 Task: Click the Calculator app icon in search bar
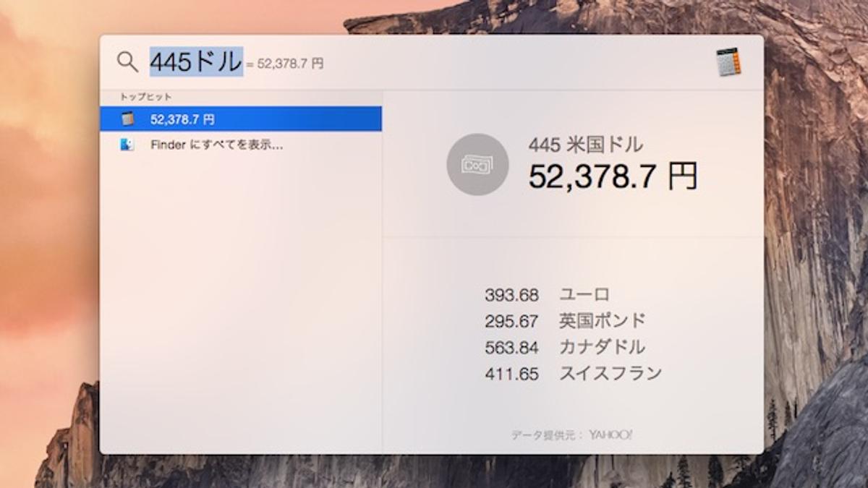[729, 62]
